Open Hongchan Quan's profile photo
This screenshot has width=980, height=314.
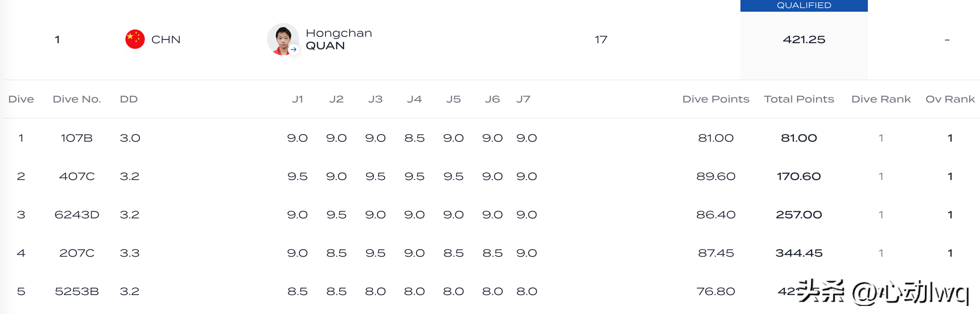tap(282, 38)
